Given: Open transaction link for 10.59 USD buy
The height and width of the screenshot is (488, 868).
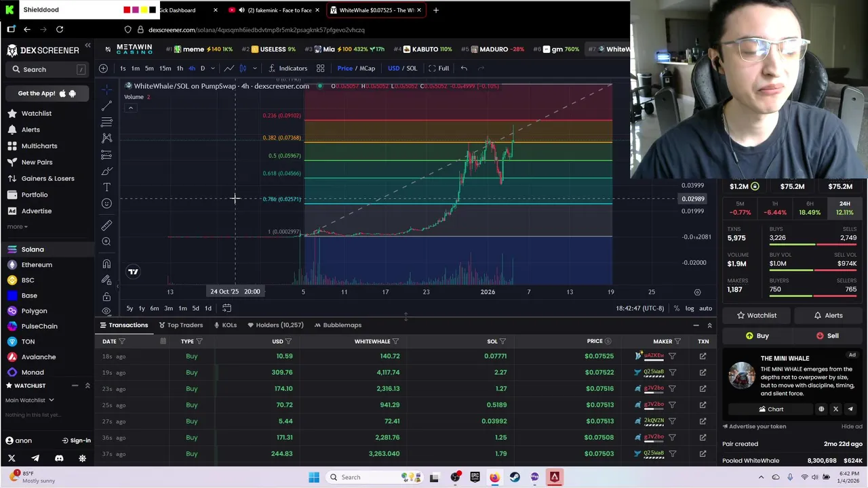Looking at the screenshot, I should coord(703,356).
